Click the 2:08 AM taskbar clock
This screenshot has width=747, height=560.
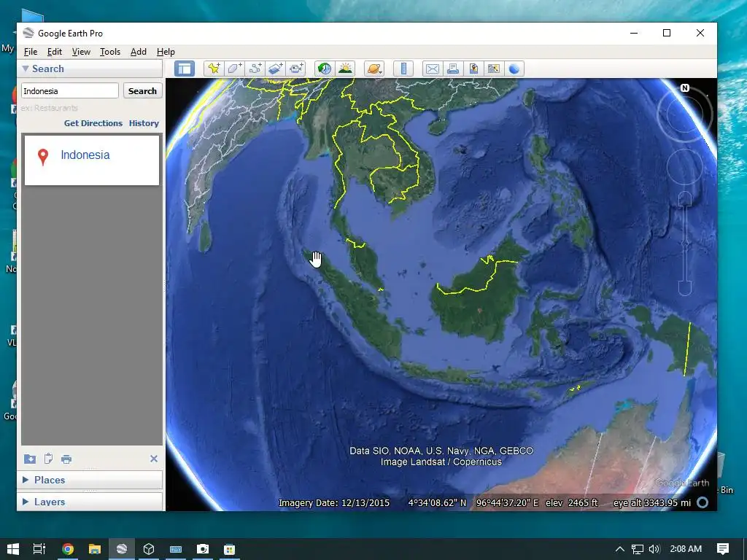686,549
